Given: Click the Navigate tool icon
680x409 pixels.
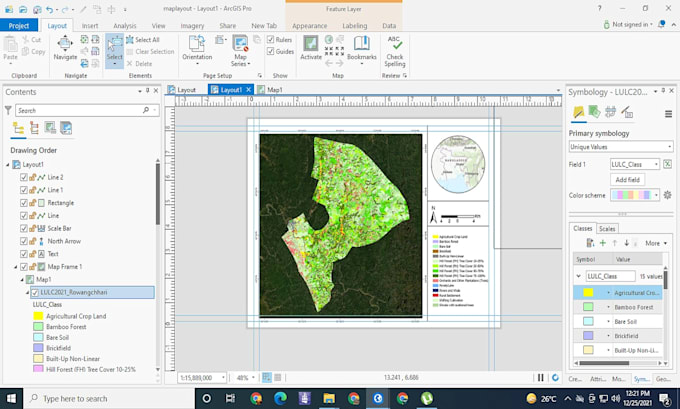Looking at the screenshot, I should 65,43.
